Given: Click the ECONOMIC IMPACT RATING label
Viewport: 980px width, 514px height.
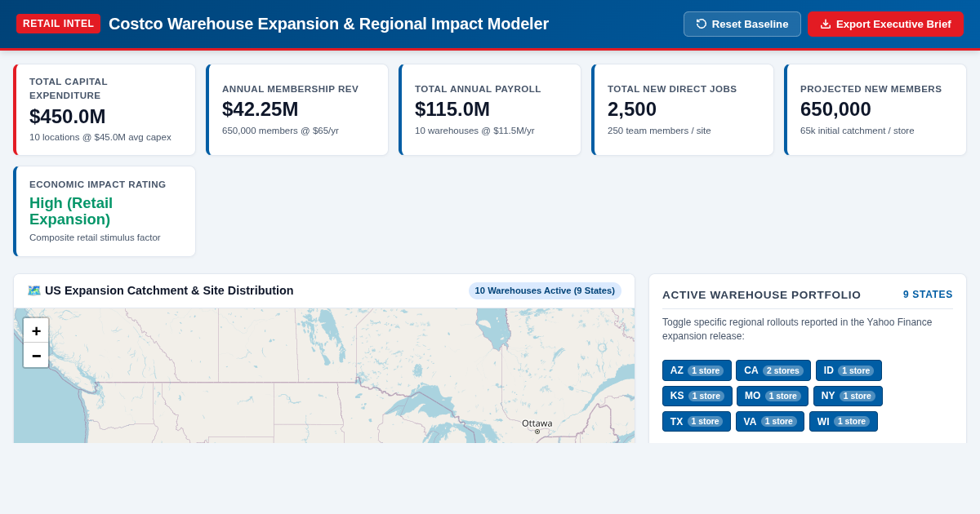Looking at the screenshot, I should [x=97, y=184].
